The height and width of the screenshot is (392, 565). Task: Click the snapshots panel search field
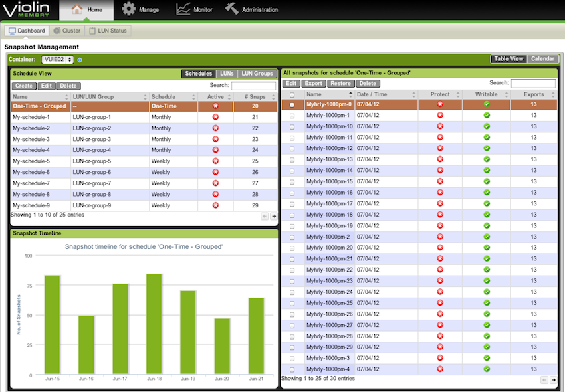click(533, 83)
